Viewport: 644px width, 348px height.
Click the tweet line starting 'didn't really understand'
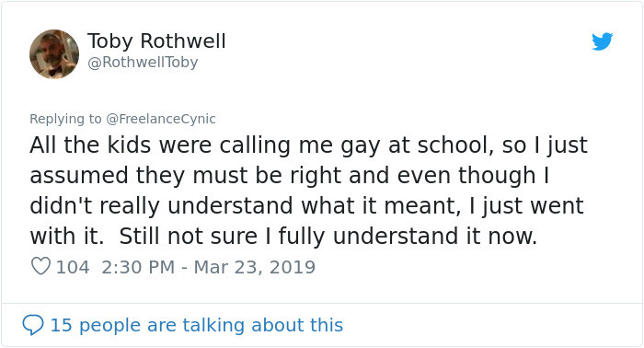[x=306, y=206]
